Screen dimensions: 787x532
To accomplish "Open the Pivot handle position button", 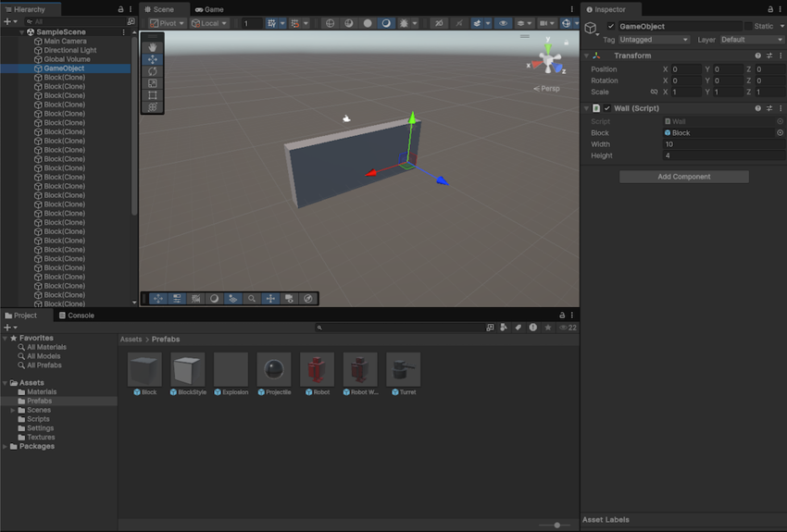I will (168, 23).
